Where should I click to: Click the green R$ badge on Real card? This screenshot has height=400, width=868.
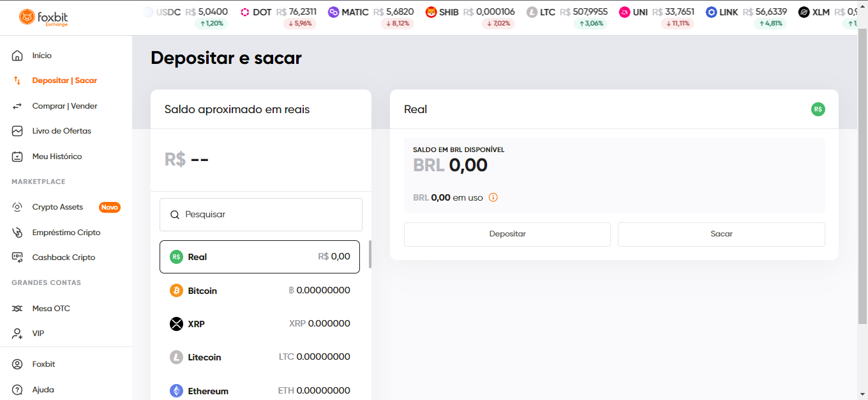pos(818,109)
